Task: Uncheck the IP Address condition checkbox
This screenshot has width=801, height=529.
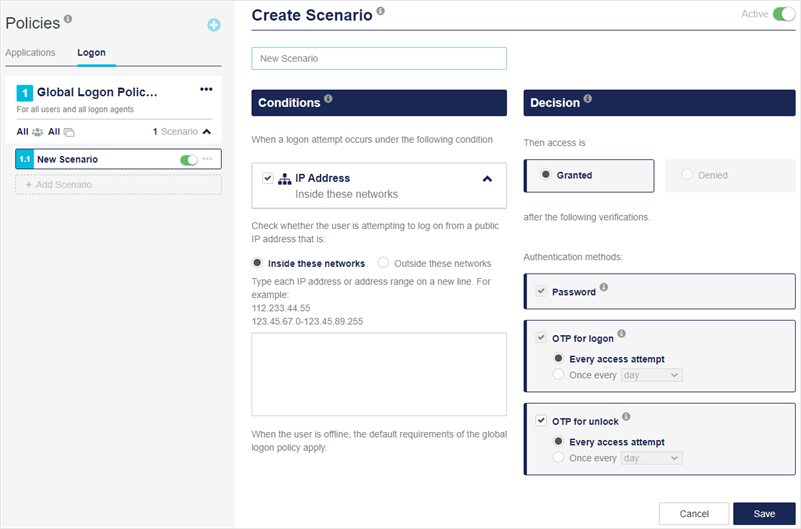Action: point(267,178)
